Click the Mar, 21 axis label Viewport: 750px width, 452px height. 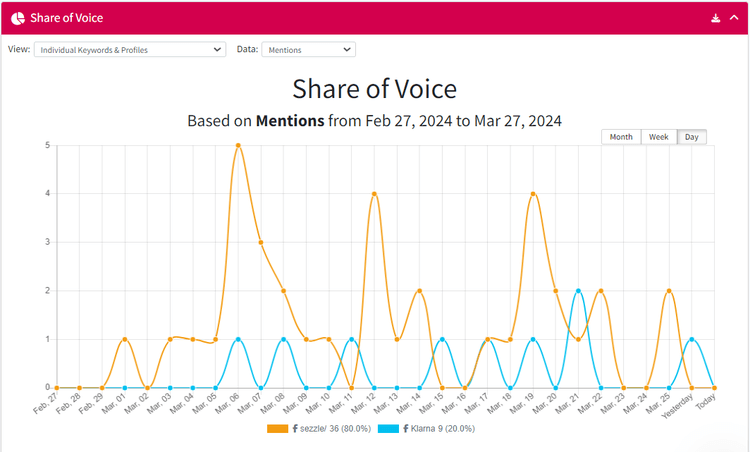(x=567, y=403)
